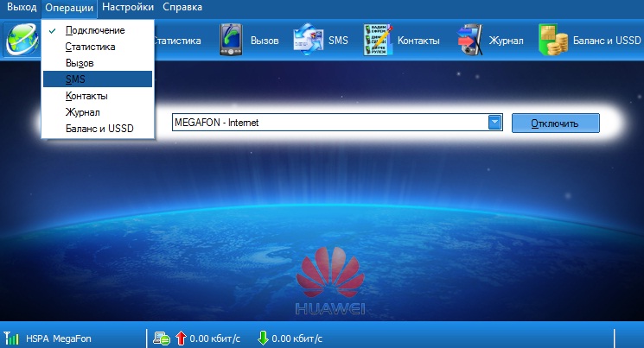Click the network connection status icon
The width and height of the screenshot is (644, 348).
pos(162,339)
